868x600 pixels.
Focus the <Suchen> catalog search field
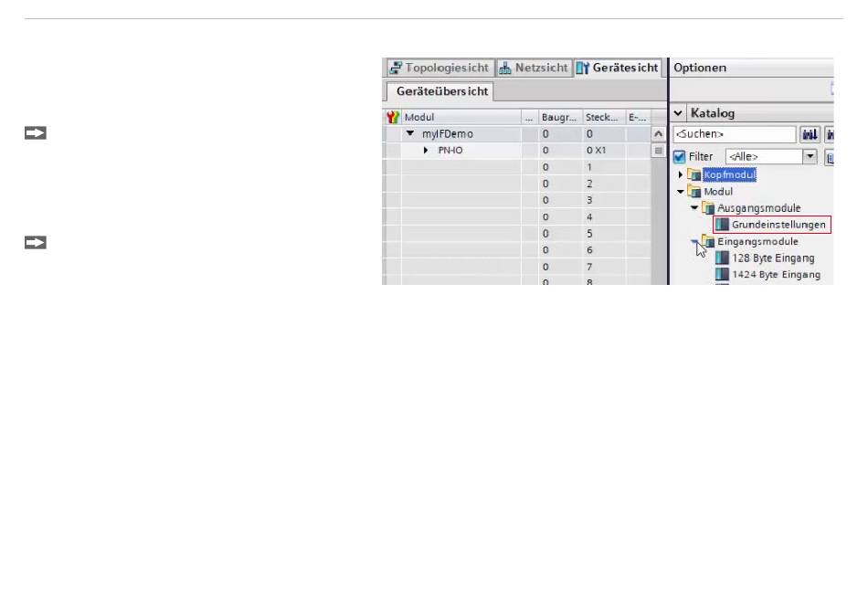point(734,134)
